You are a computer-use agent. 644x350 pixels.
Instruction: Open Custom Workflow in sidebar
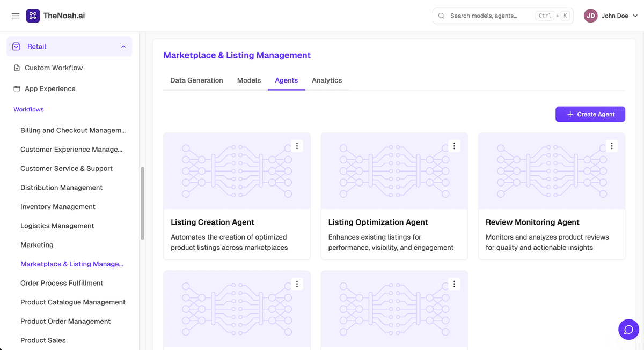pos(54,68)
